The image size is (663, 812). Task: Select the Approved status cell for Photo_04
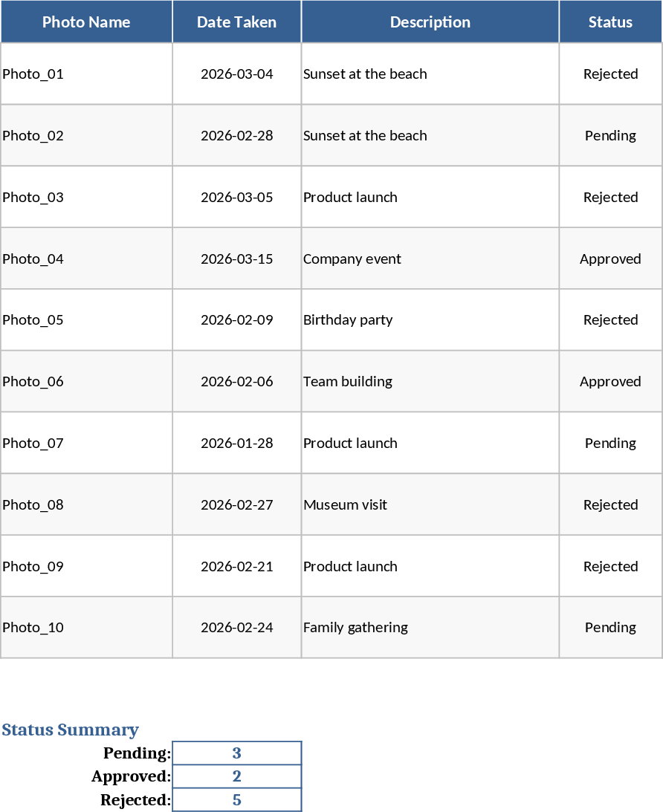(x=610, y=259)
